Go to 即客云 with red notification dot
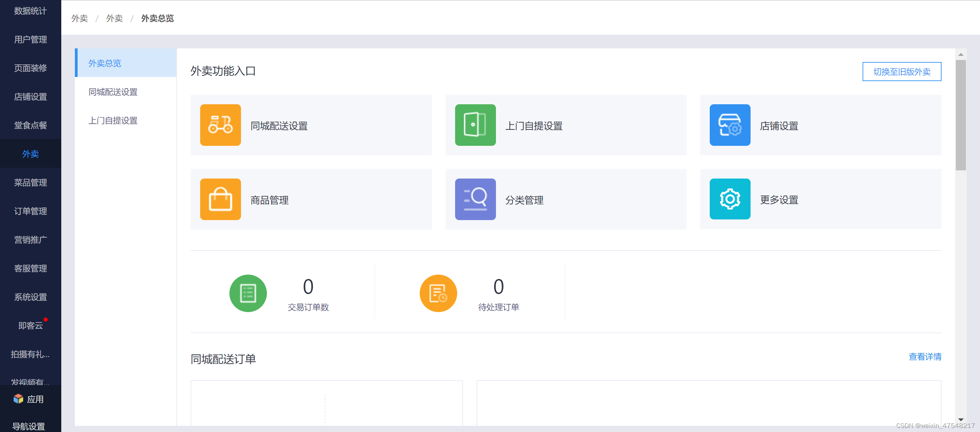The image size is (980, 432). (30, 325)
